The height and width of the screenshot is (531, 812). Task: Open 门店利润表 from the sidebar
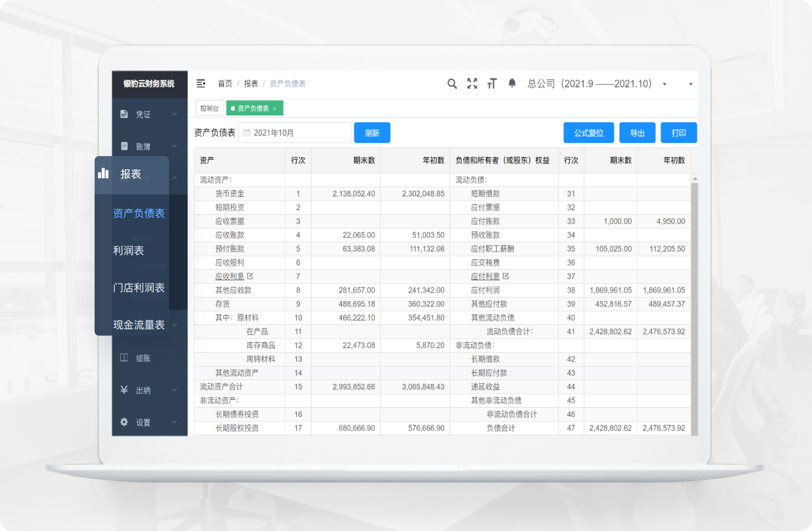tap(139, 288)
